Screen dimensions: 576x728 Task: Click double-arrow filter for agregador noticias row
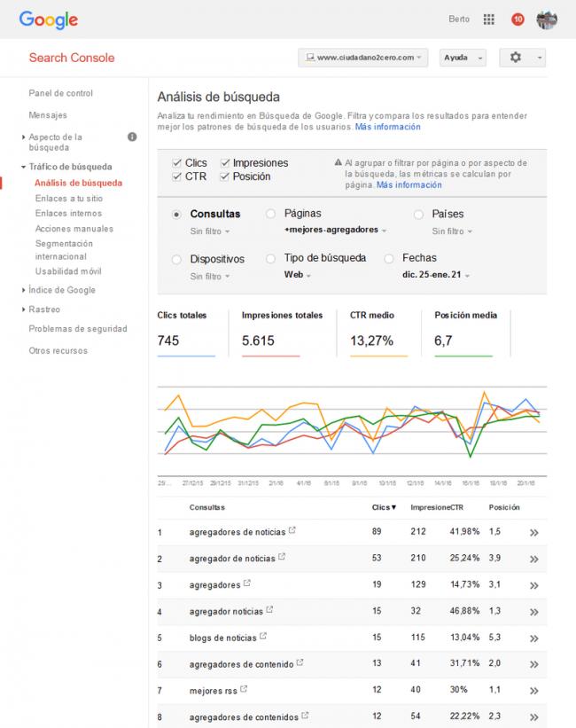click(534, 612)
